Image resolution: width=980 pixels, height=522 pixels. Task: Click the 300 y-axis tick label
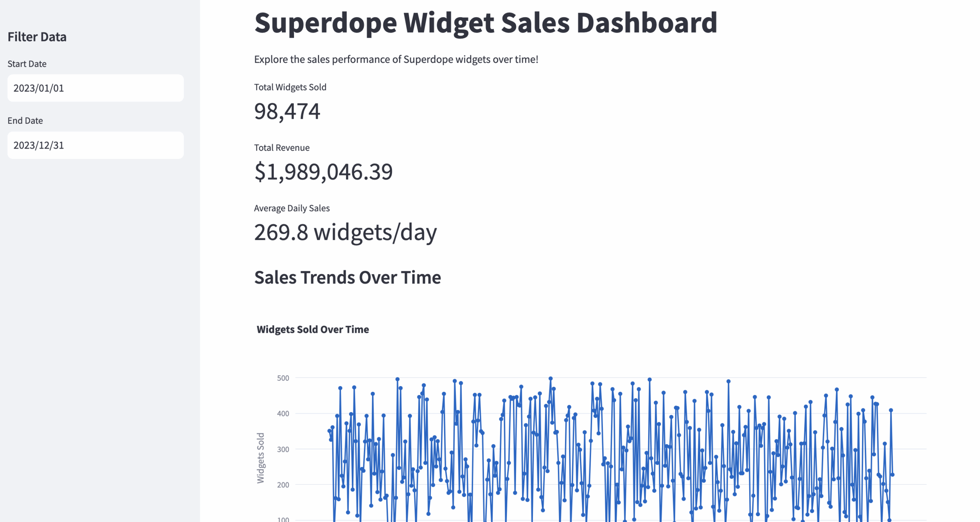pyautogui.click(x=283, y=449)
